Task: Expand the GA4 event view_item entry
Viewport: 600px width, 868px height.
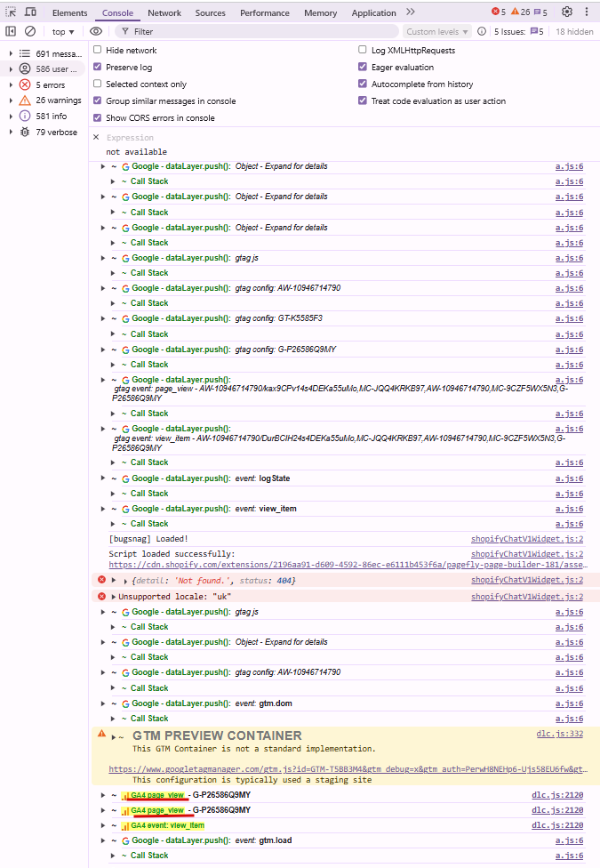Action: 103,825
